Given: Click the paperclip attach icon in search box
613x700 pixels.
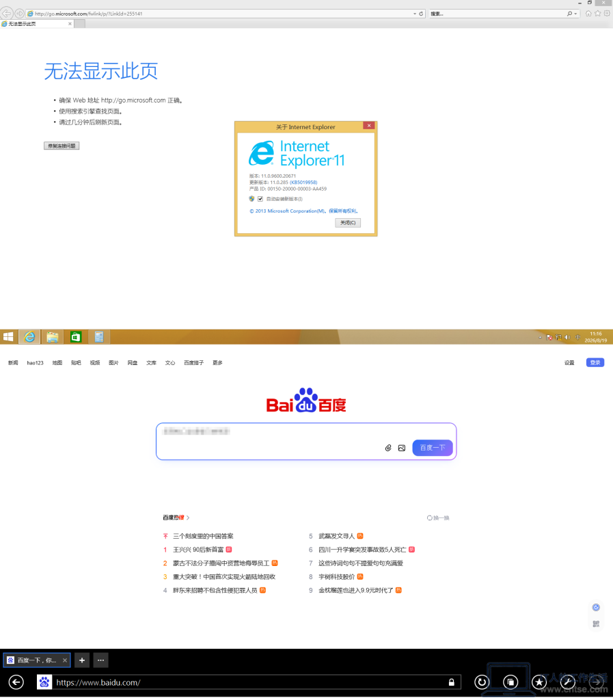Looking at the screenshot, I should click(x=388, y=448).
